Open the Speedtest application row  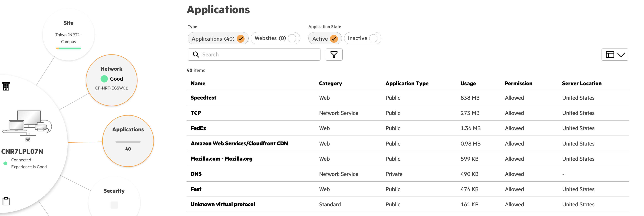click(x=408, y=98)
